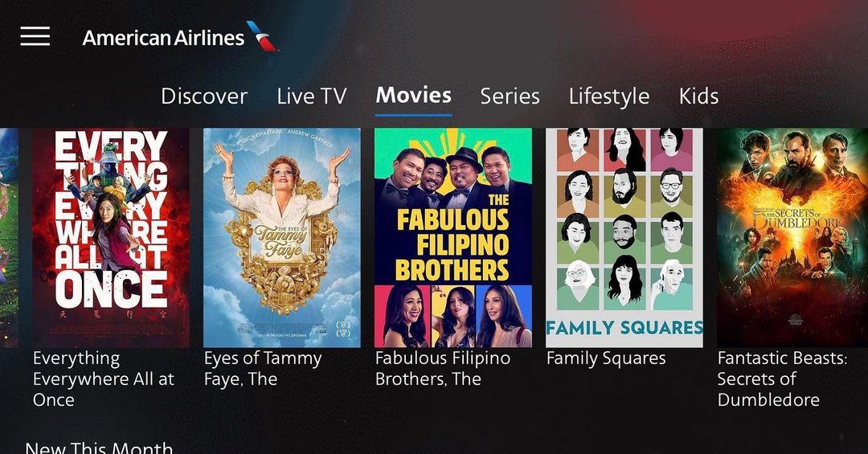Image resolution: width=868 pixels, height=454 pixels.
Task: Click 'Fabulous Filipino Brothers, The' title text
Action: [x=443, y=369]
